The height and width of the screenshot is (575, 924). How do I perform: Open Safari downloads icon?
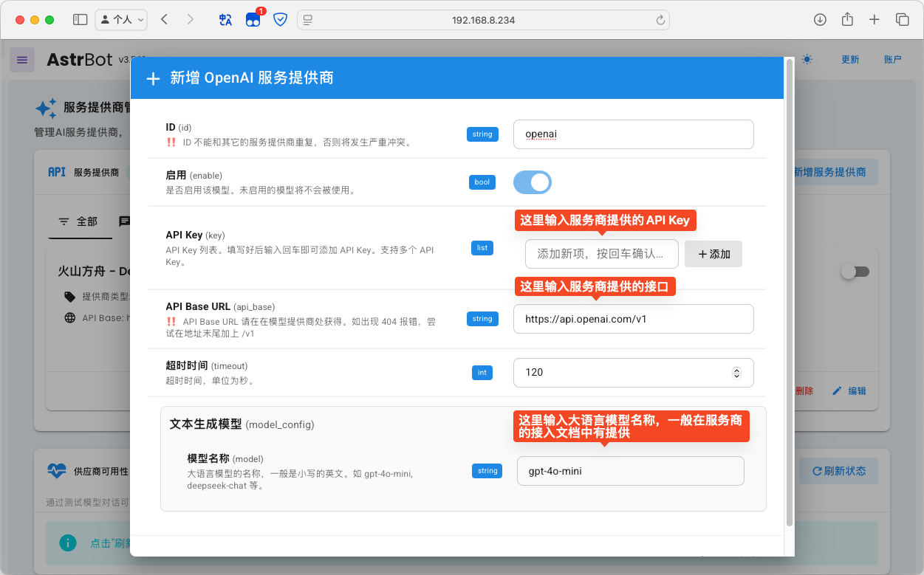[x=820, y=20]
